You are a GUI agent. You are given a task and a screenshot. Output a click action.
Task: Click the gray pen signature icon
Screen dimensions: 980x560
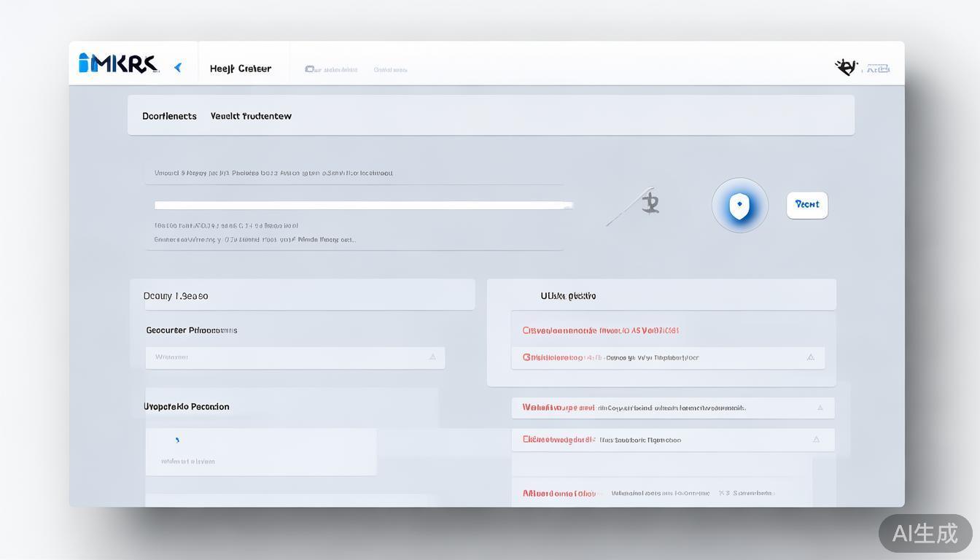click(634, 206)
